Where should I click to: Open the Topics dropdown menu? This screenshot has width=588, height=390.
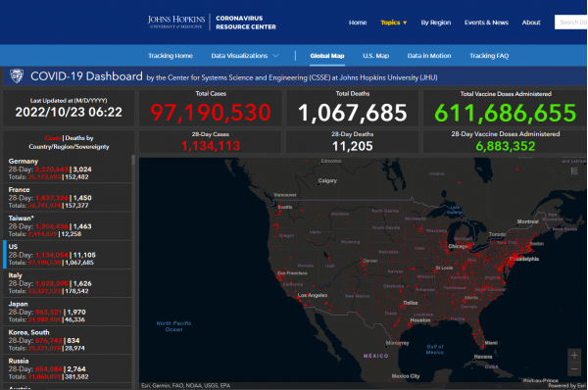[393, 23]
